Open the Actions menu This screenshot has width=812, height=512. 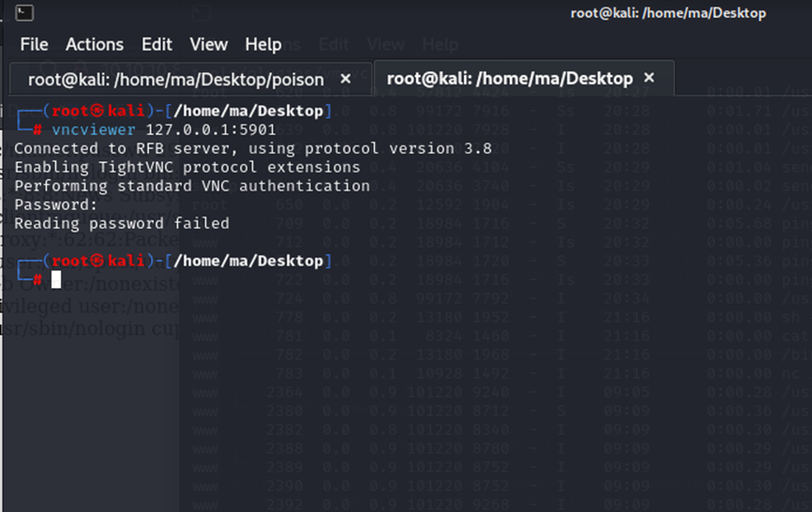94,44
